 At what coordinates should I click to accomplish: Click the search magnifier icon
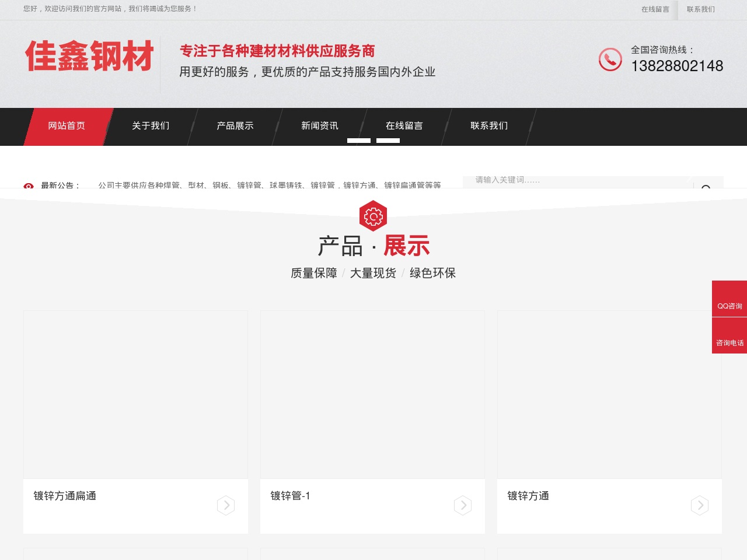click(x=706, y=186)
